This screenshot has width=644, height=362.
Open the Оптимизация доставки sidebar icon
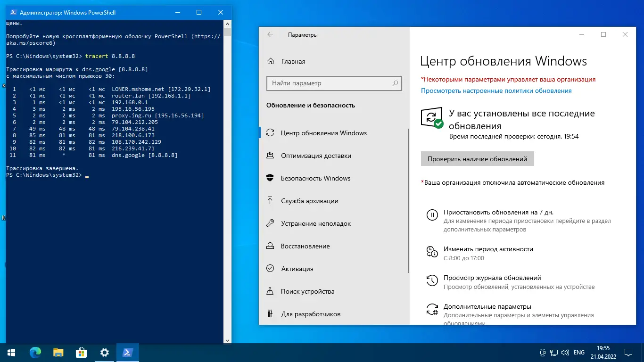270,156
